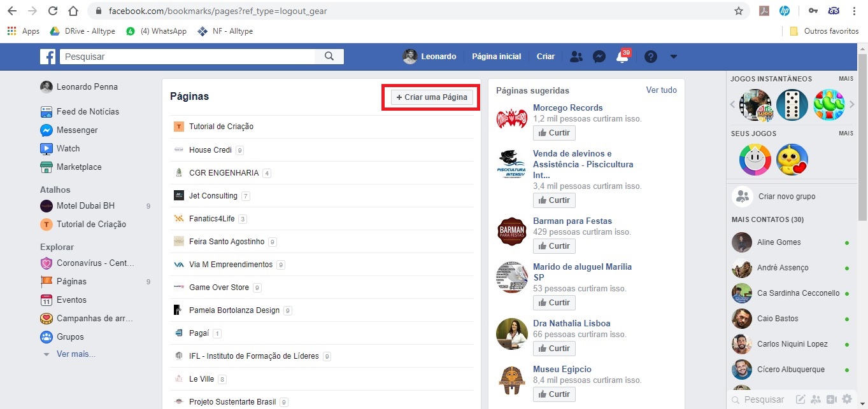Open the Messenger icon in the top bar
Screen dimensions: 868x409
pos(599,57)
